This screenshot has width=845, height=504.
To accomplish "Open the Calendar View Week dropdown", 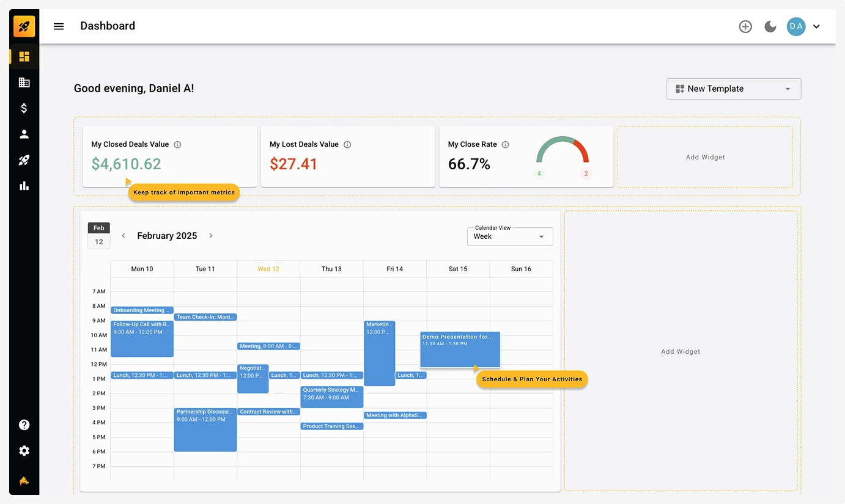I will click(x=509, y=236).
